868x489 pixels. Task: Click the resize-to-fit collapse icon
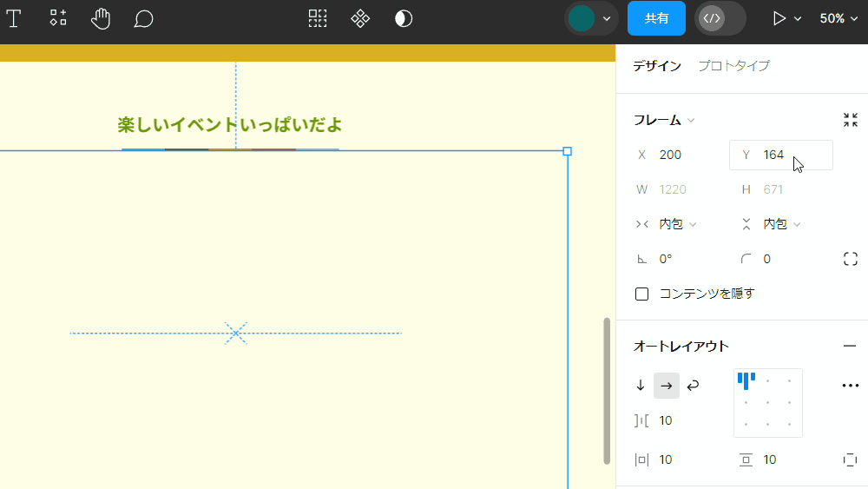851,120
